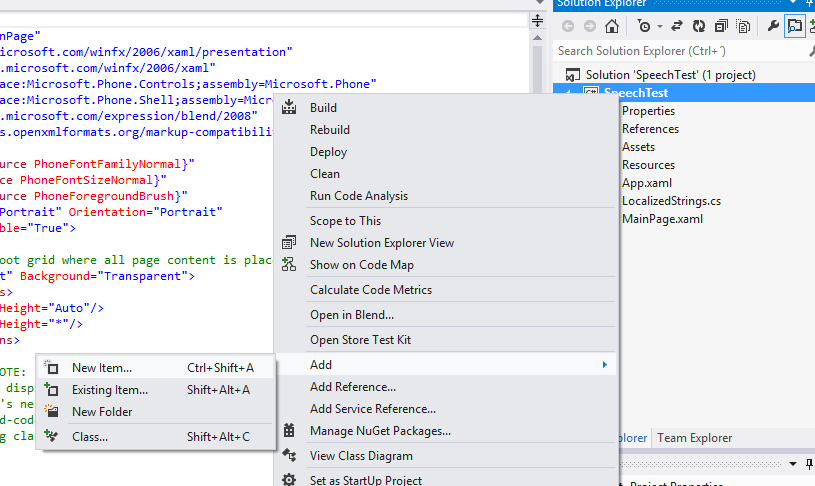The image size is (815, 486).
Task: Select Solution 'SpeechTest' node icon
Action: (x=572, y=75)
